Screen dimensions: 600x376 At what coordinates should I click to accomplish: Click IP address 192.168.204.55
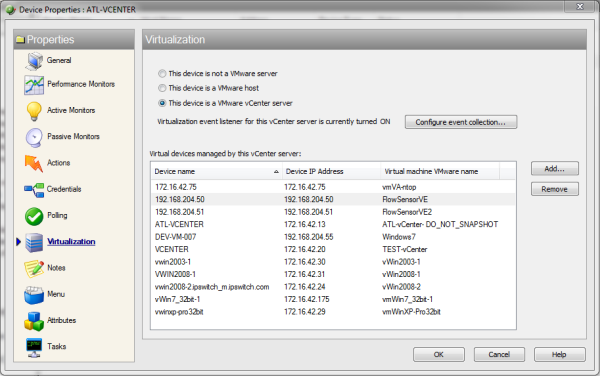point(308,237)
